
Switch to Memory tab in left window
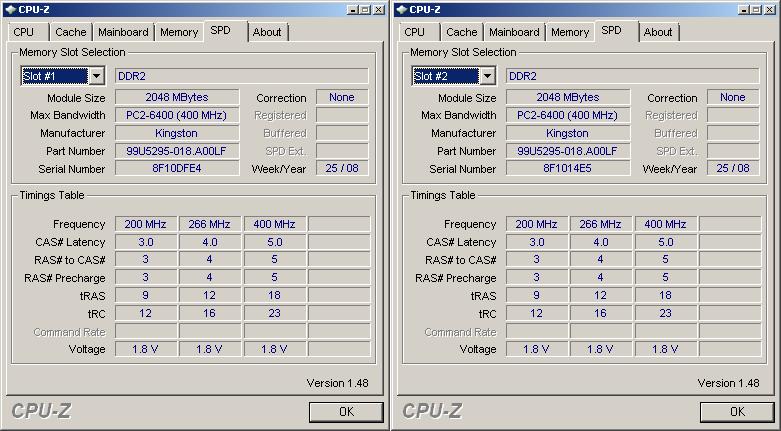point(179,32)
